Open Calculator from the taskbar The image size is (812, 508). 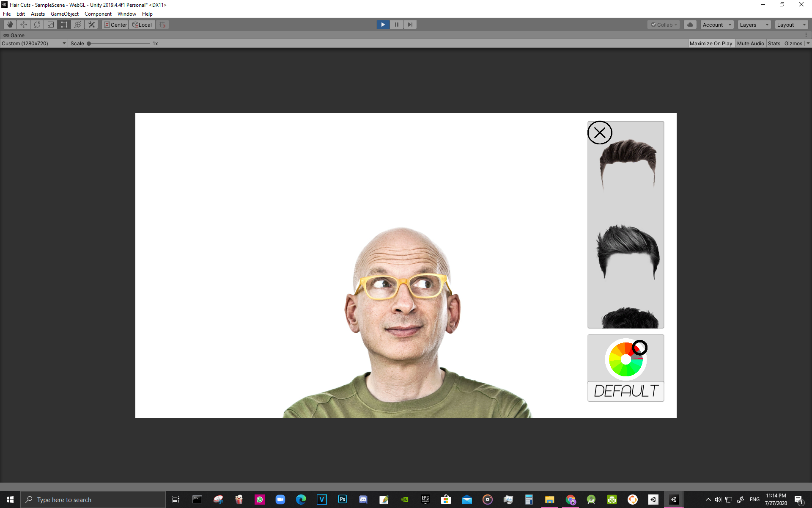click(x=529, y=500)
